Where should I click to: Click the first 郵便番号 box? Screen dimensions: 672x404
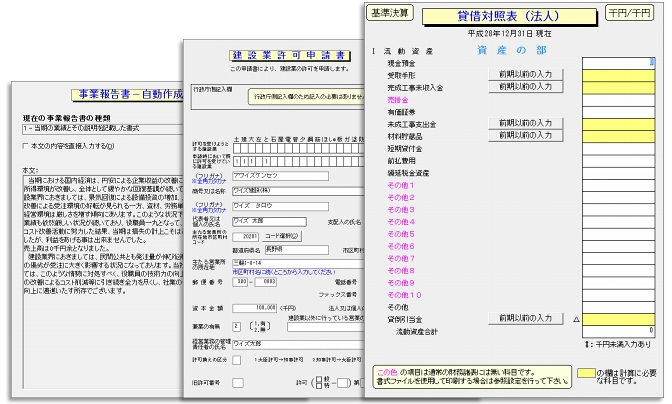[240, 282]
